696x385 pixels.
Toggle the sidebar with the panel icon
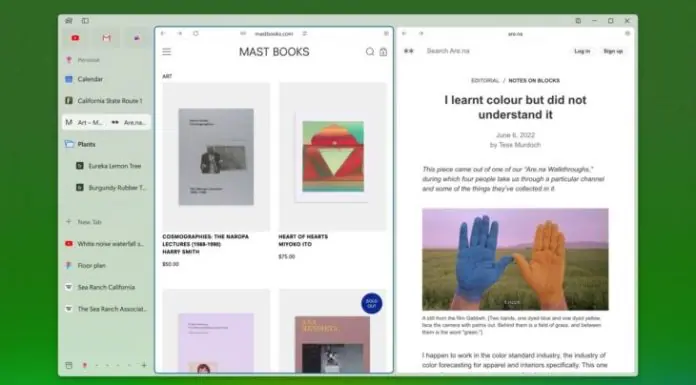(x=85, y=21)
